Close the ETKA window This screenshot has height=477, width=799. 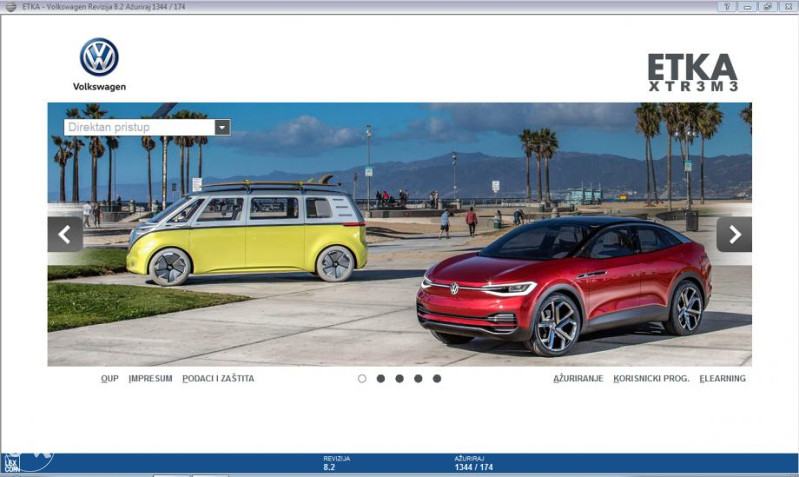(x=788, y=7)
